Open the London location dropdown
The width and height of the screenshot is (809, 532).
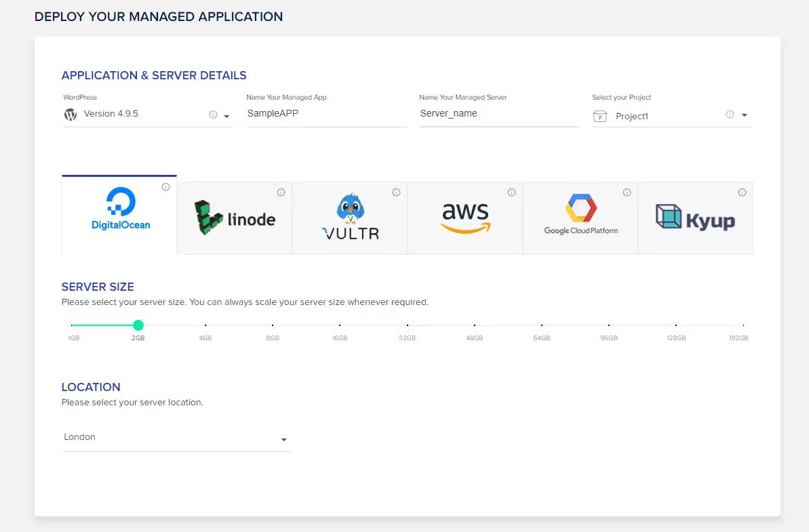pyautogui.click(x=176, y=438)
